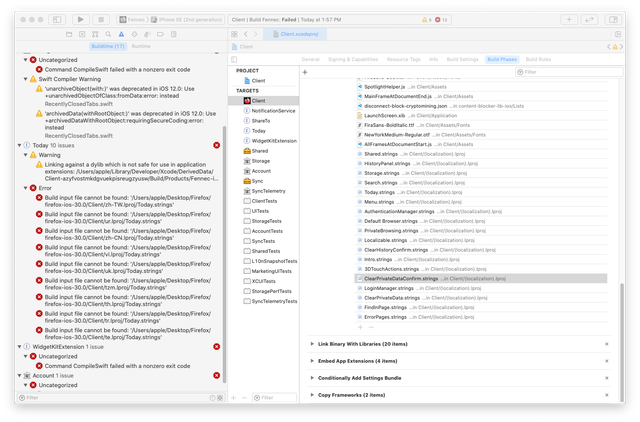The width and height of the screenshot is (640, 422).
Task: Select the WidgetKitExtension target
Action: [270, 141]
